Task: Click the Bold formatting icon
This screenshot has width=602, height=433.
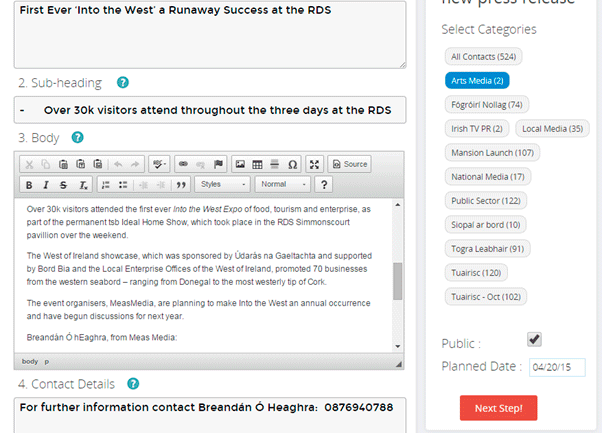Action: [29, 185]
